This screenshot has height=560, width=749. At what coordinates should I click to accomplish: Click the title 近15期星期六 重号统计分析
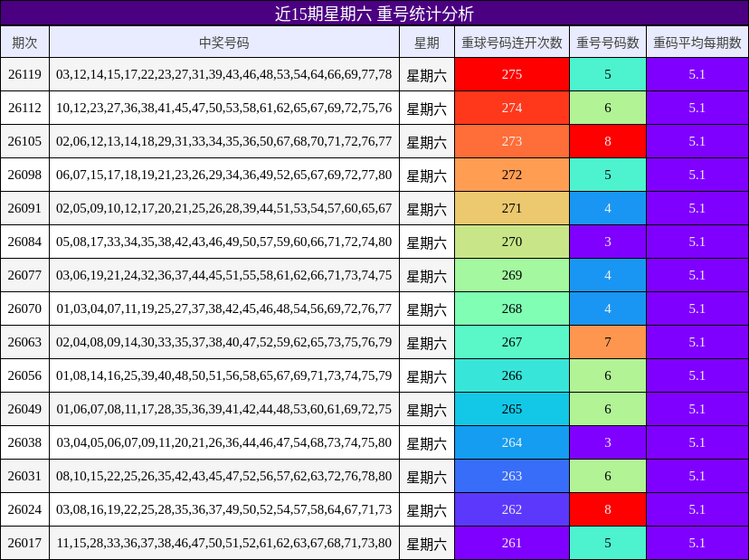374,14
